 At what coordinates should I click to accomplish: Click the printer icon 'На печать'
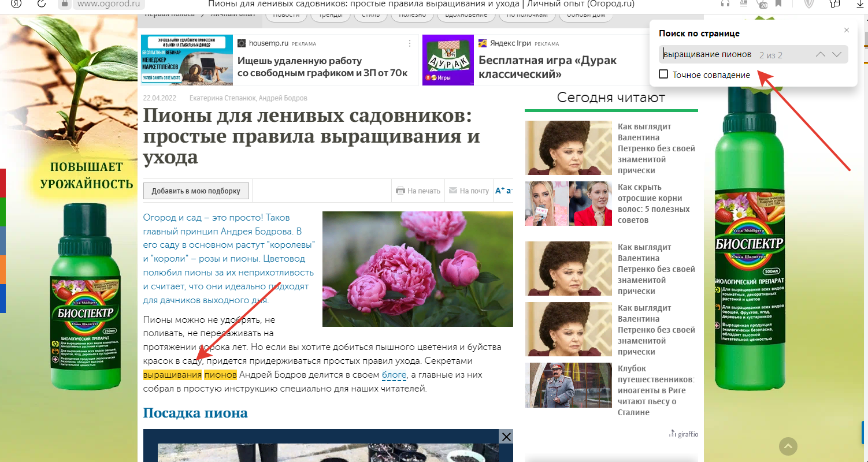[x=400, y=191]
